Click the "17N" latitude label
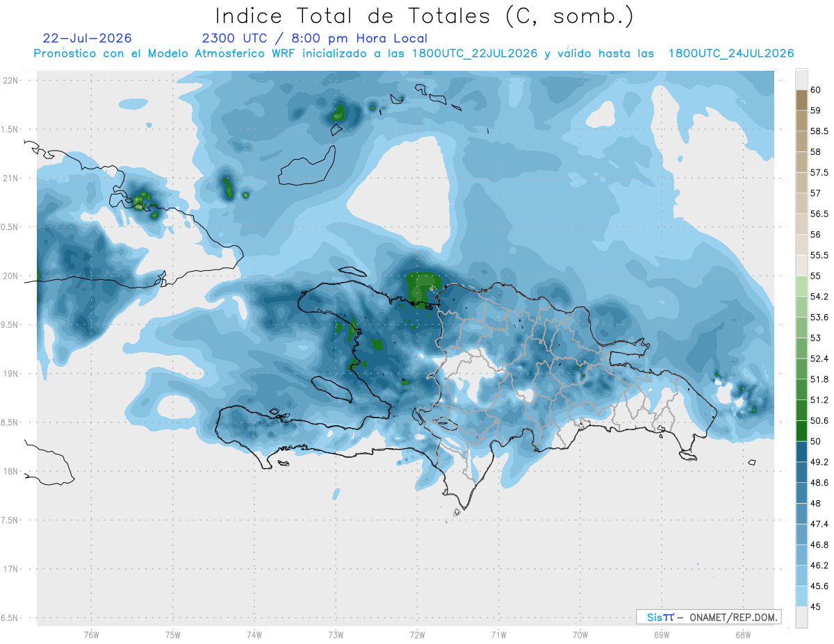The image size is (834, 644). tap(10, 569)
